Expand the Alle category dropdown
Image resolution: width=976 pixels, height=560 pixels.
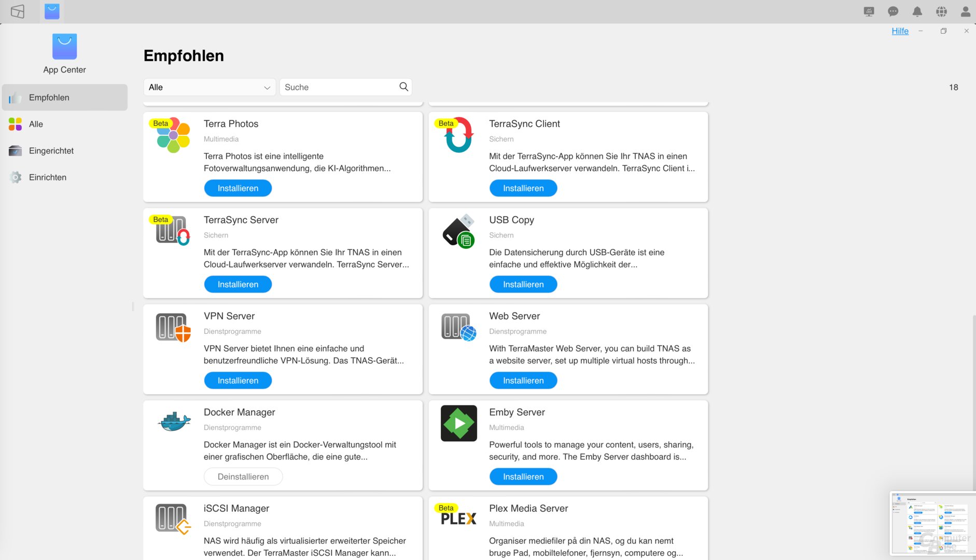210,87
